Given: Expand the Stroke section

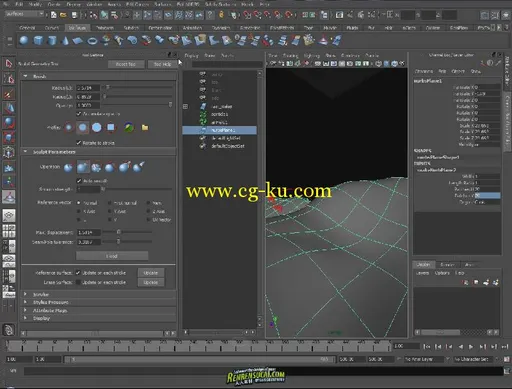Looking at the screenshot, I should pyautogui.click(x=25, y=294).
